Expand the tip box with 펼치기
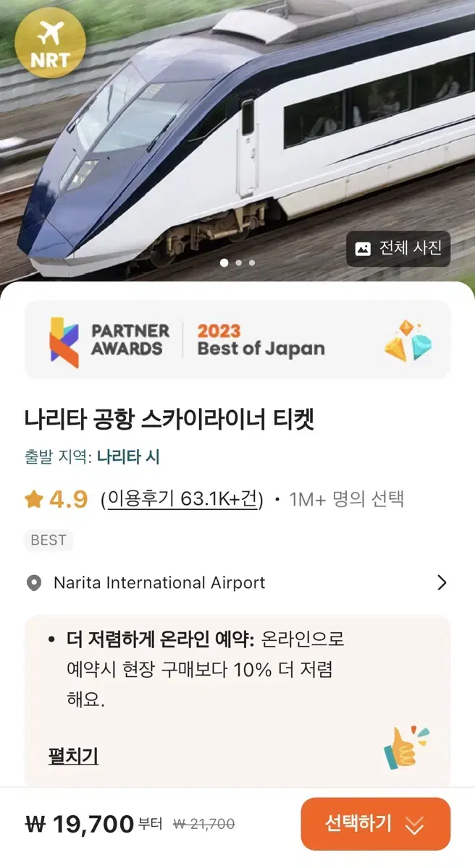This screenshot has height=868, width=475. coord(73,757)
